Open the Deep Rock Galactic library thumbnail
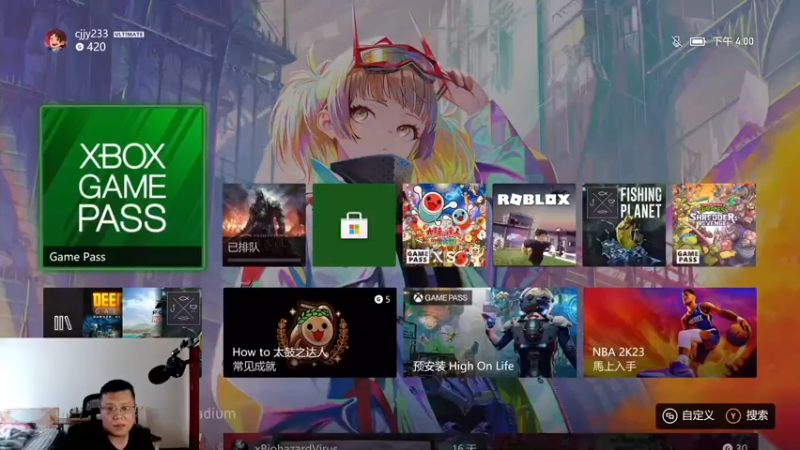 tap(103, 313)
